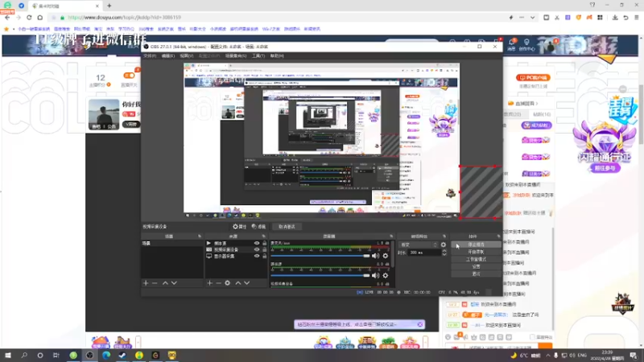The image size is (644, 362).
Task: Click transition duration stepper arrows
Action: tap(444, 253)
